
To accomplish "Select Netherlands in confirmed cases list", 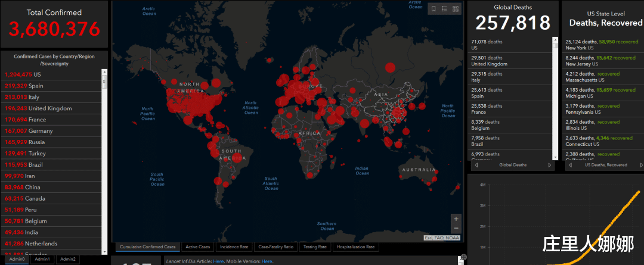I will [x=51, y=244].
